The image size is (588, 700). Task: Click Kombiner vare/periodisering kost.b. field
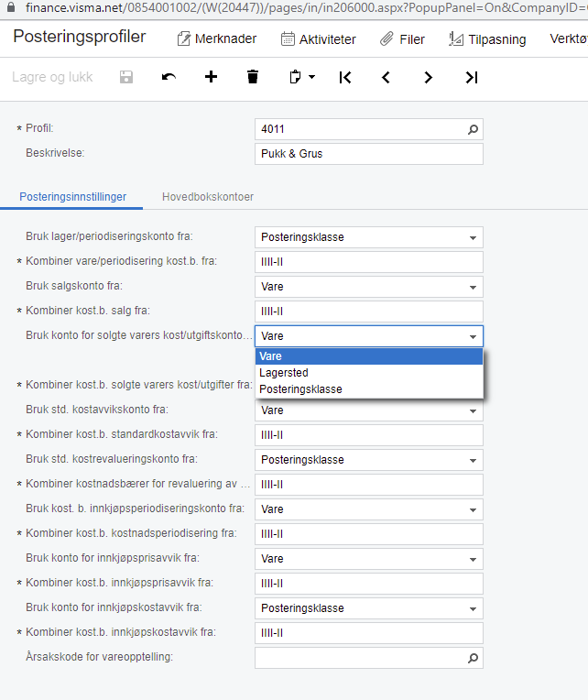coord(369,262)
